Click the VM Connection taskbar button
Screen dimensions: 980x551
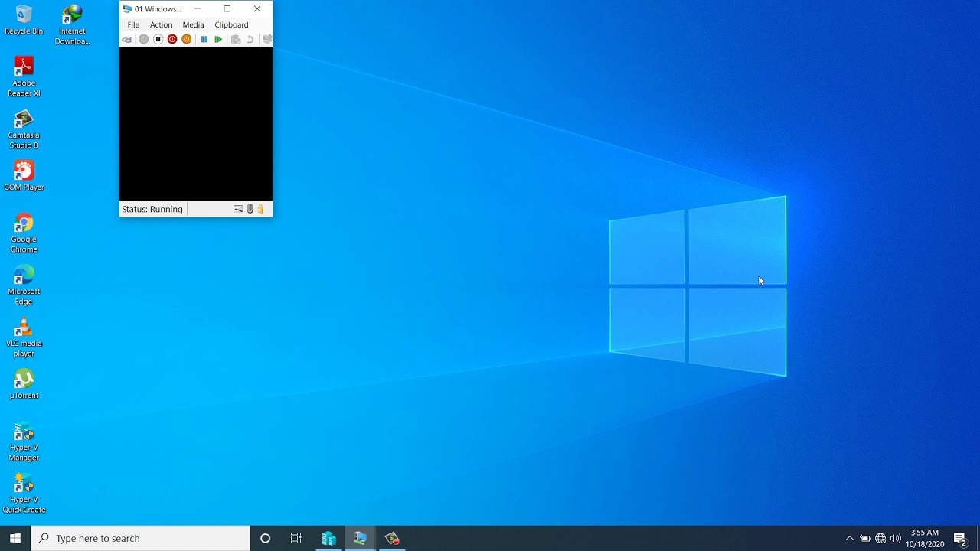pyautogui.click(x=360, y=538)
